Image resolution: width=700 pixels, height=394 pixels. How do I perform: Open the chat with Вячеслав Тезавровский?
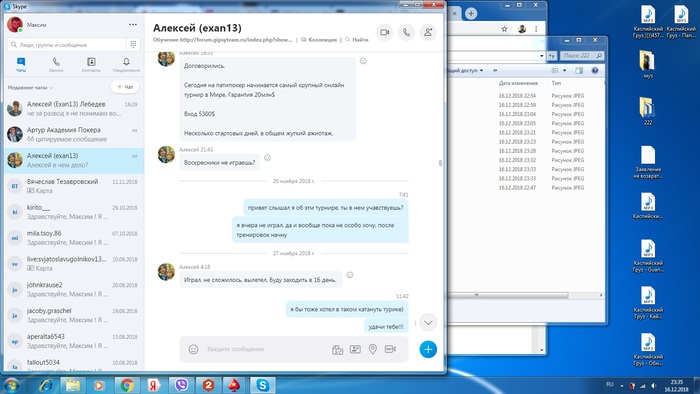(74, 186)
